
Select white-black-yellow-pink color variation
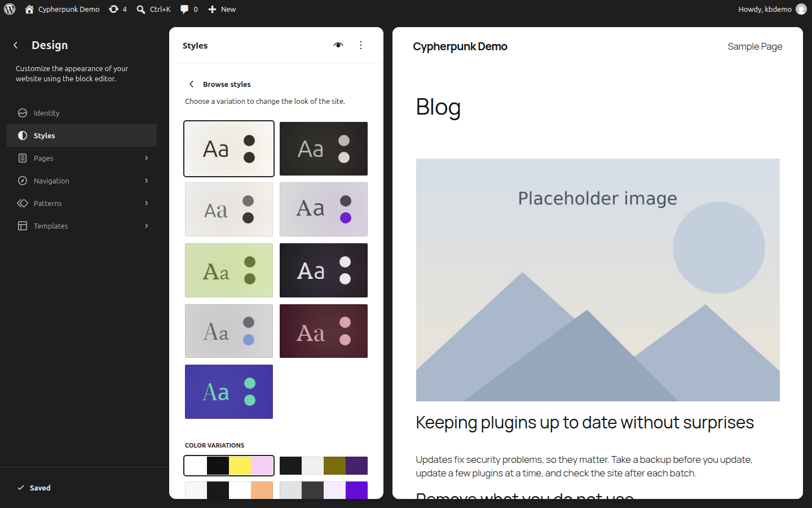pos(229,466)
